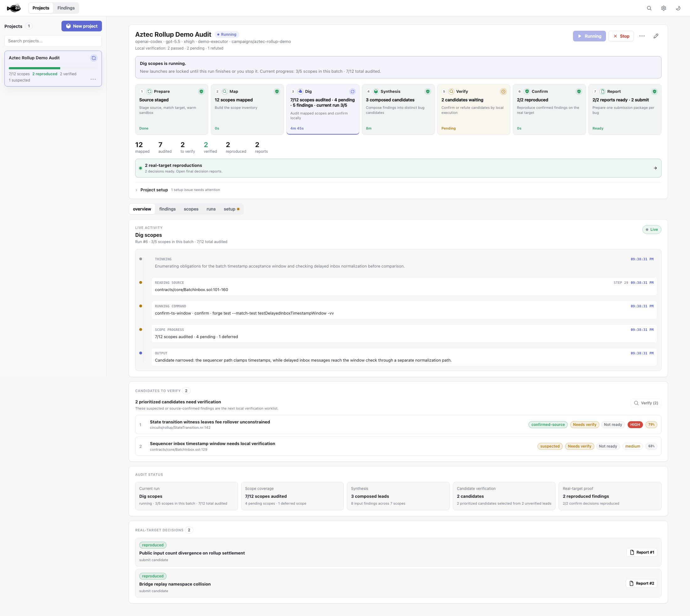
Task: Click the Prepare stage sync icon
Action: point(149,91)
